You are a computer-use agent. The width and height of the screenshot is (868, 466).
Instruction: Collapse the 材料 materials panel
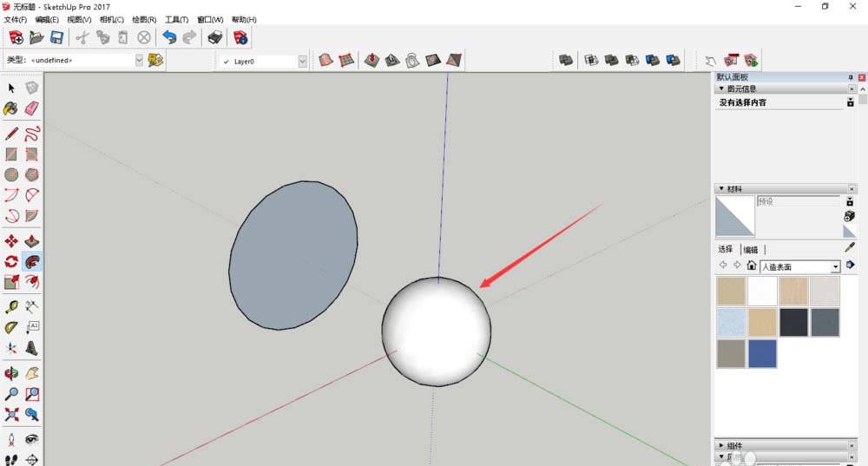tap(721, 188)
